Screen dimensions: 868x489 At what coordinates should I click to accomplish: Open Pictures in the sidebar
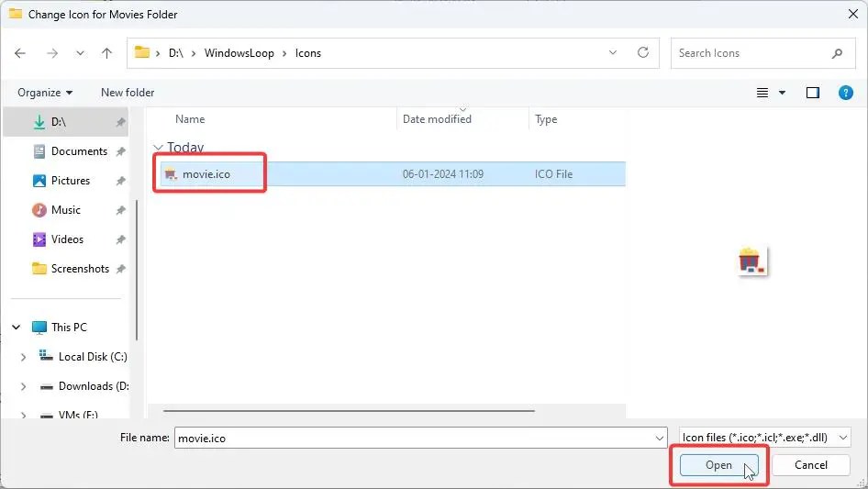click(x=71, y=181)
